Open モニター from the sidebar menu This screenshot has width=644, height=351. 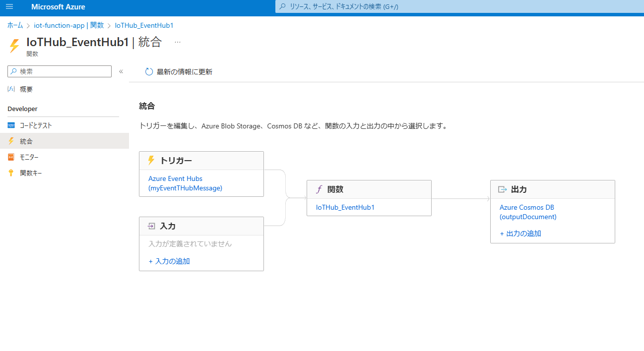(29, 157)
